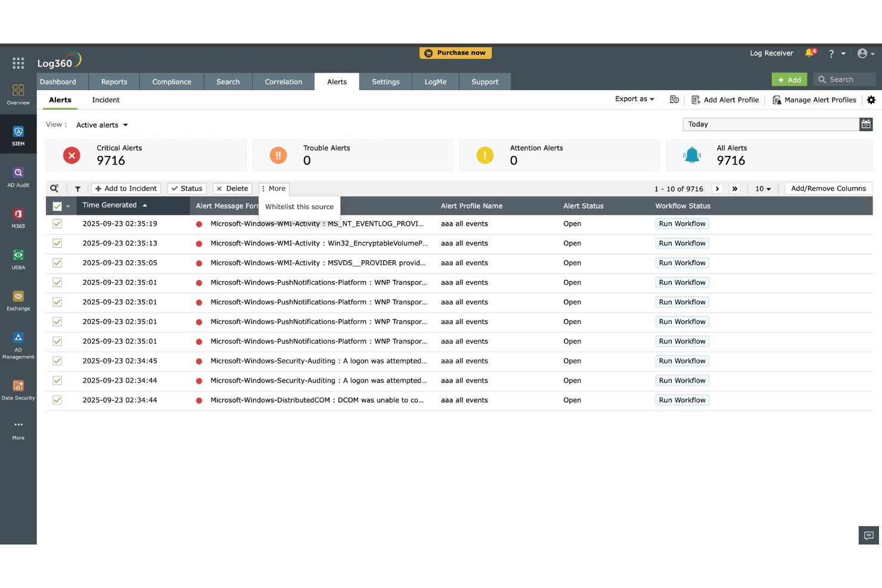Click the filter funnel icon
This screenshot has width=882, height=588.
point(77,189)
